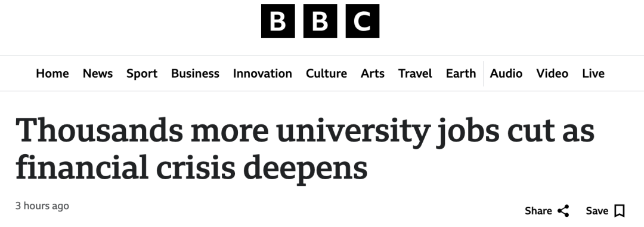The height and width of the screenshot is (227, 644).
Task: Go to Travel section
Action: click(415, 73)
